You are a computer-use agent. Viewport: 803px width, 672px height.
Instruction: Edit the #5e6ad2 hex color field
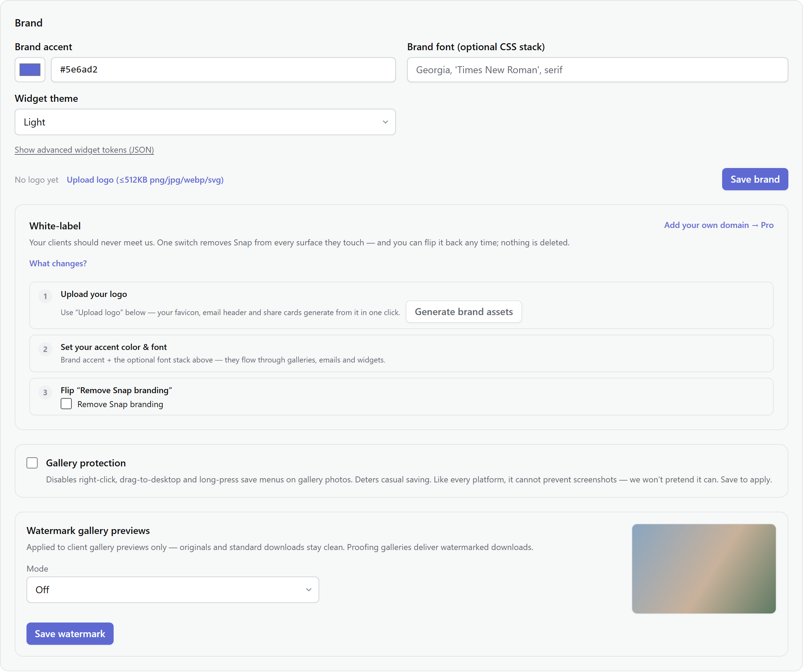pos(223,70)
